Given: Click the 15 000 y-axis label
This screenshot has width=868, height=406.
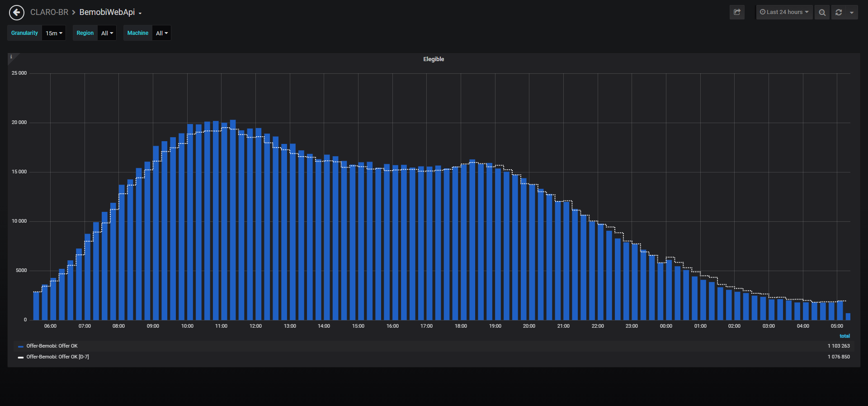Looking at the screenshot, I should 19,172.
